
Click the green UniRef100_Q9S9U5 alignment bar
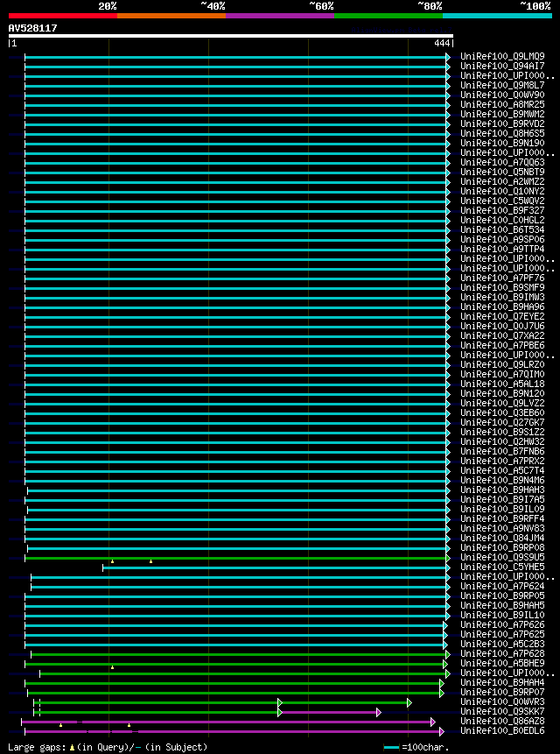click(x=235, y=558)
